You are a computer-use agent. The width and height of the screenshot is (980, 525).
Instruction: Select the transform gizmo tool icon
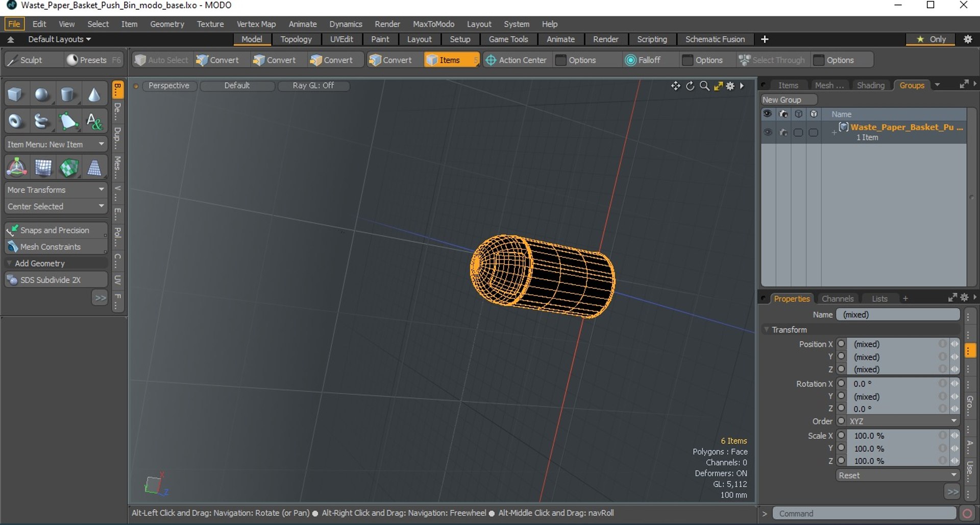16,168
